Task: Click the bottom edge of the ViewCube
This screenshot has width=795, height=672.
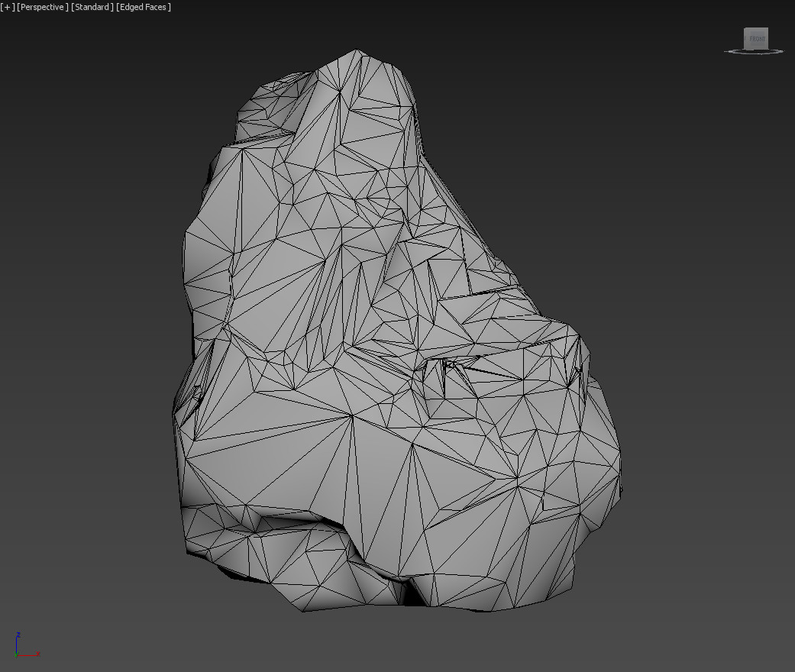Action: pos(756,48)
